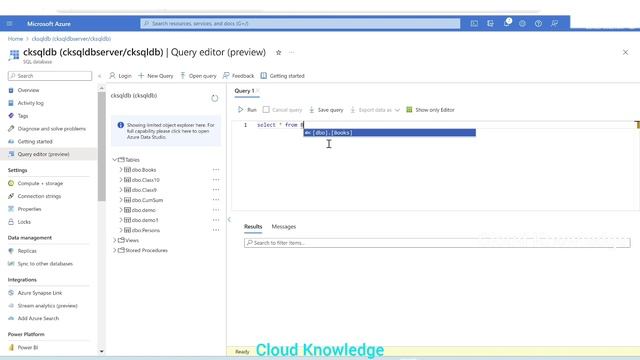Image resolution: width=640 pixels, height=360 pixels.
Task: Favorite this resource with the star icon
Action: (x=278, y=52)
